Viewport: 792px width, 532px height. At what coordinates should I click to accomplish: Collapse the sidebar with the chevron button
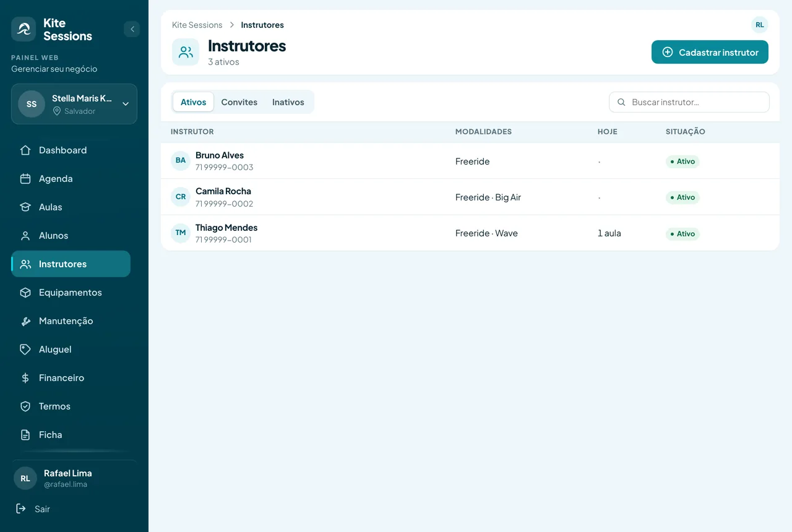tap(132, 29)
